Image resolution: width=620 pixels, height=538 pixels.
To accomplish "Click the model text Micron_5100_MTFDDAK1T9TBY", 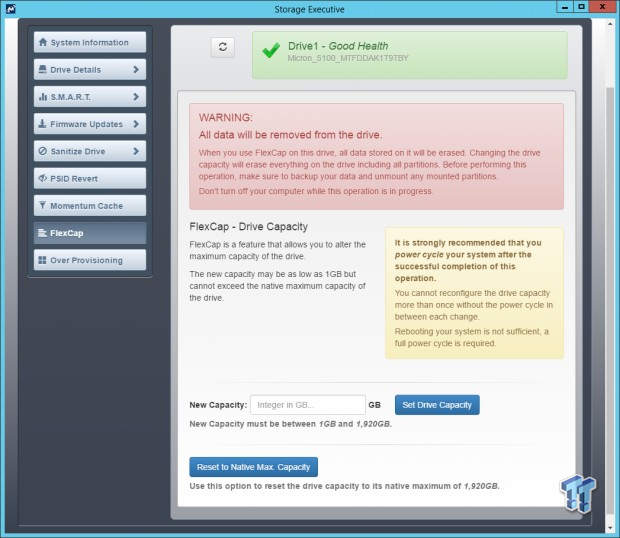I will [x=348, y=58].
